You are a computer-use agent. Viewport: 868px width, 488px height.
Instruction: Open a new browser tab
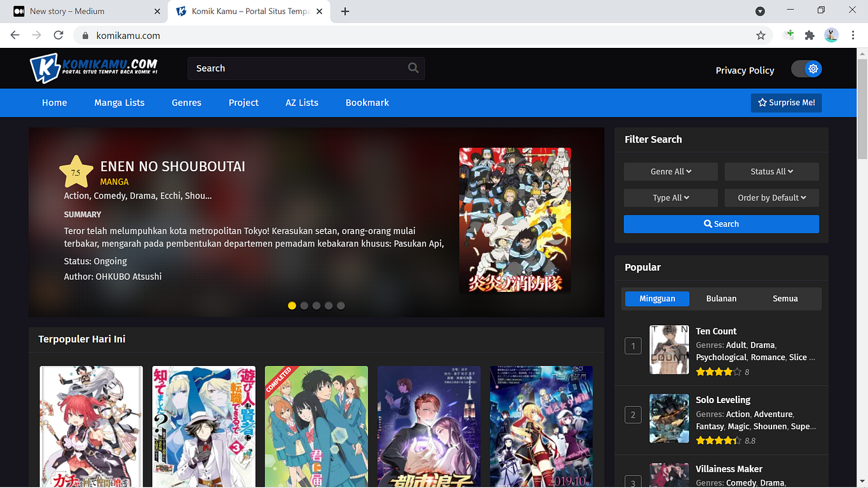[x=345, y=11]
